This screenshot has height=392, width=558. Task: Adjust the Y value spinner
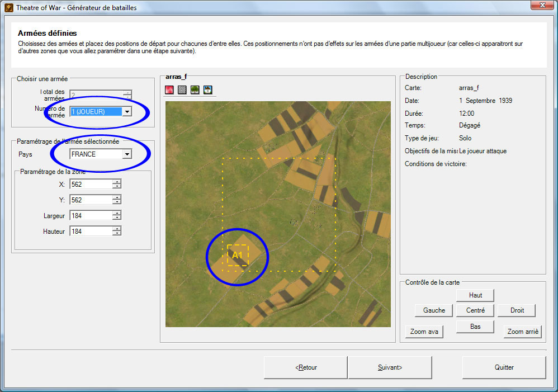click(x=116, y=200)
